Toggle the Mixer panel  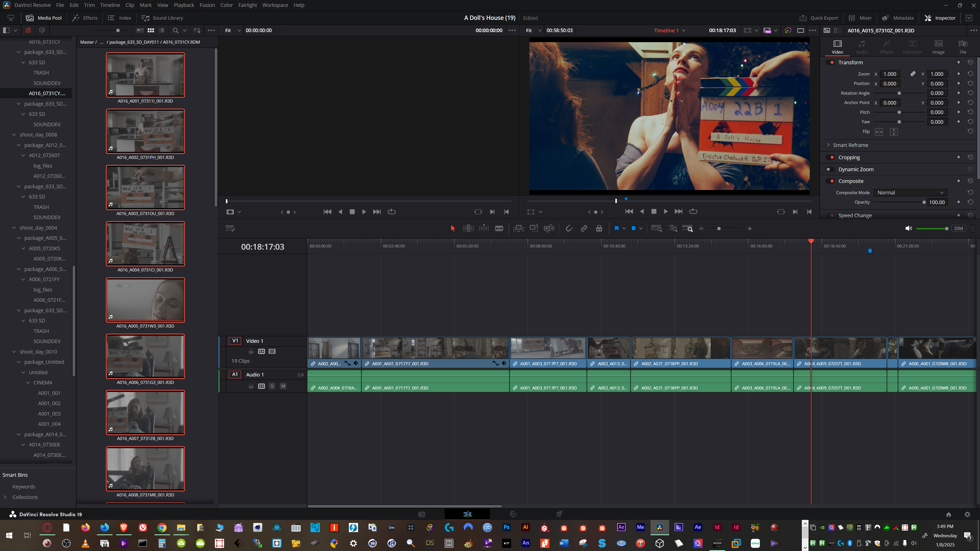(x=860, y=18)
